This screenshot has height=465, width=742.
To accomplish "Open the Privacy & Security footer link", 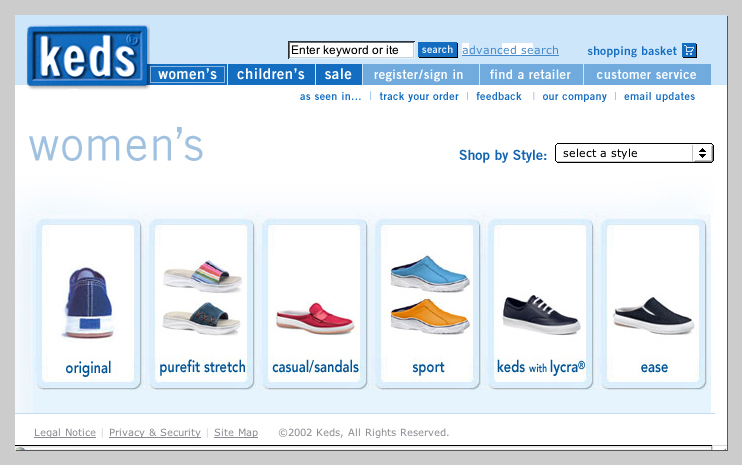I will pos(155,432).
